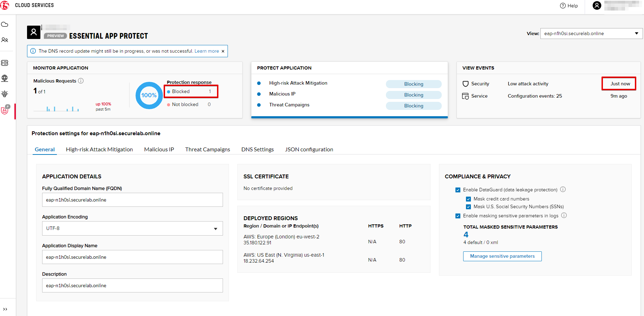Toggle Enable masking sensitive parameters in logs
Viewport: 644px width, 316px height.
point(458,216)
